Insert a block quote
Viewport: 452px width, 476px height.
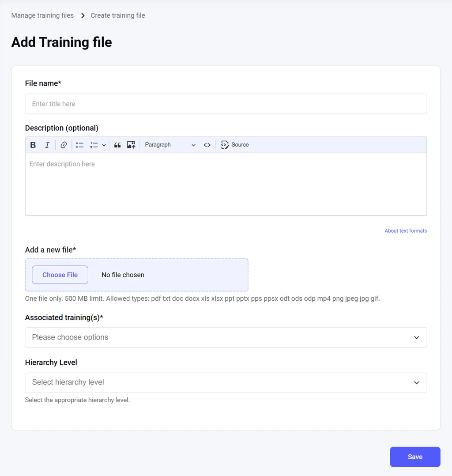click(x=117, y=145)
